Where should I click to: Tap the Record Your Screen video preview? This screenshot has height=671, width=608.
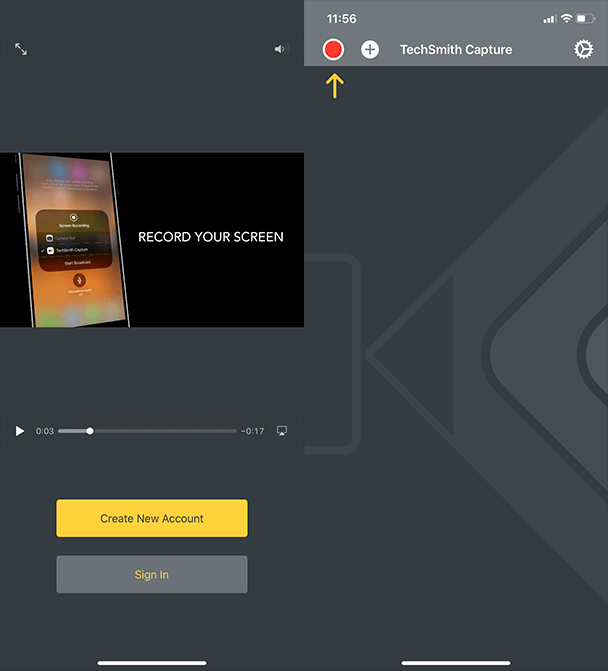pos(152,239)
